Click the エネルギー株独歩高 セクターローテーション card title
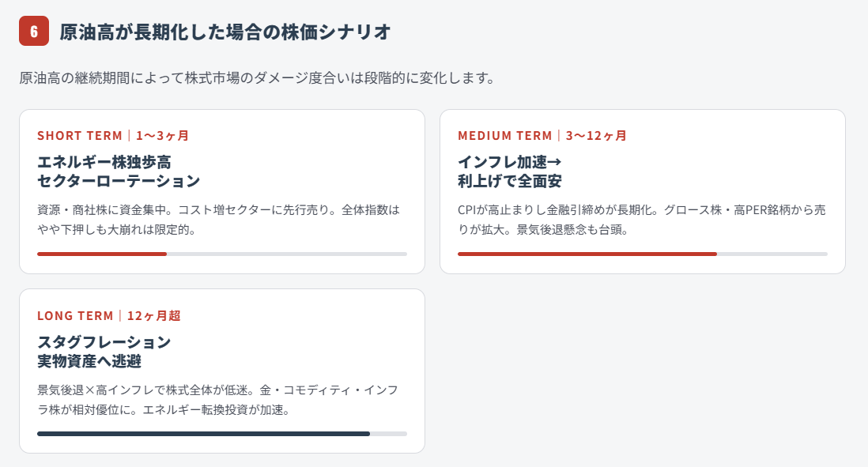The height and width of the screenshot is (467, 868). click(119, 171)
